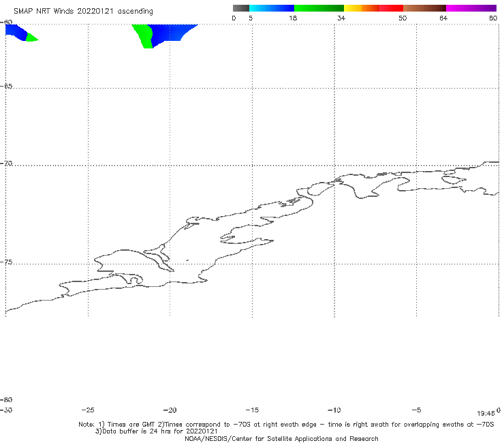The height and width of the screenshot is (443, 504).
Task: Click the longitude label -25
Action: coord(88,410)
